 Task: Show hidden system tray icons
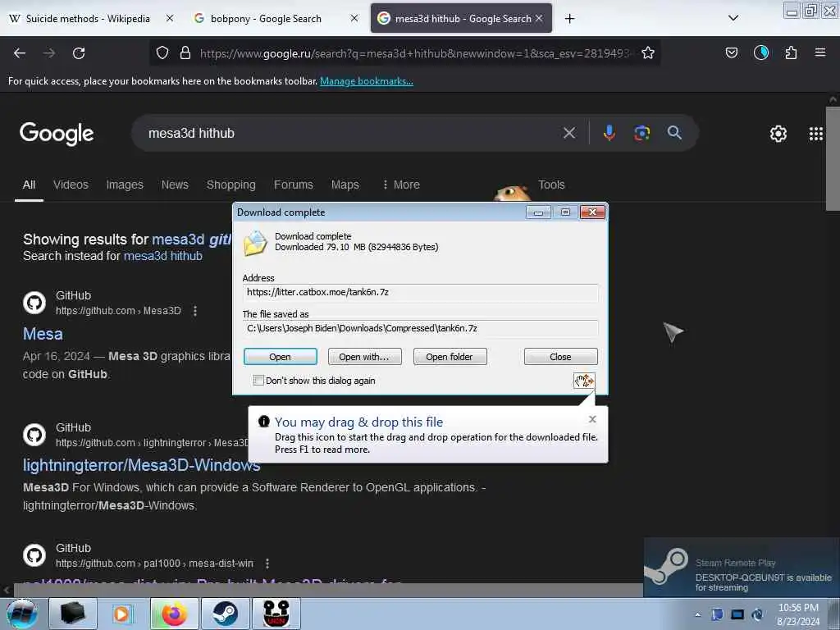697,615
